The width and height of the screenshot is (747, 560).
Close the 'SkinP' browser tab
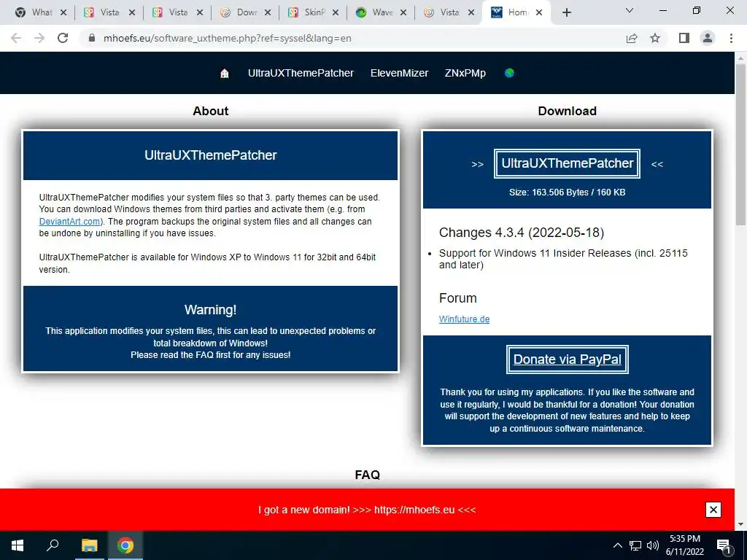click(x=336, y=13)
